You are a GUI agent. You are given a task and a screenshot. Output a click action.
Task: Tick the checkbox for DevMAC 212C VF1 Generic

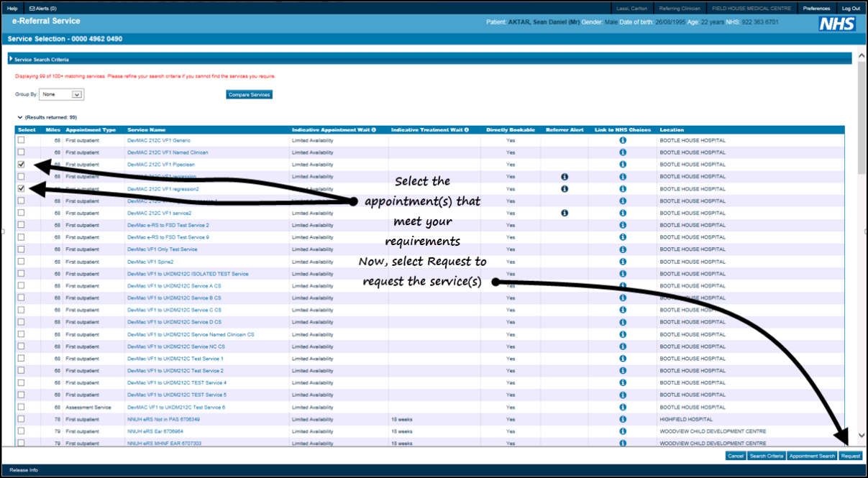(x=22, y=140)
